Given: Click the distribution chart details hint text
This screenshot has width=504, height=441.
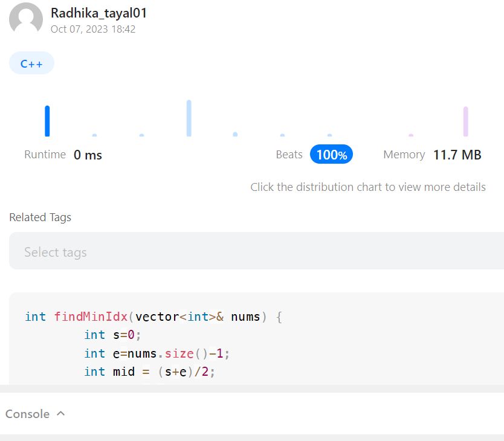Looking at the screenshot, I should (368, 187).
